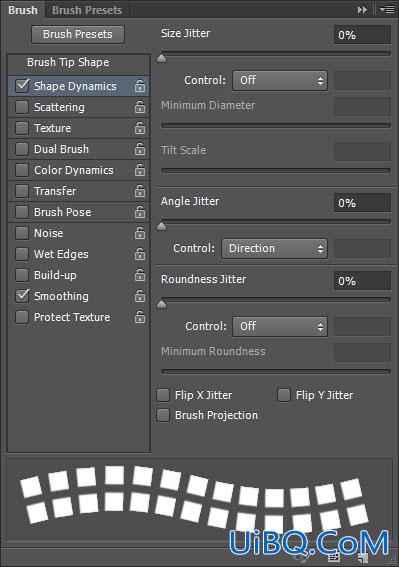Disable the Smoothing checkbox
Screen dimensions: 399x567
click(22, 296)
